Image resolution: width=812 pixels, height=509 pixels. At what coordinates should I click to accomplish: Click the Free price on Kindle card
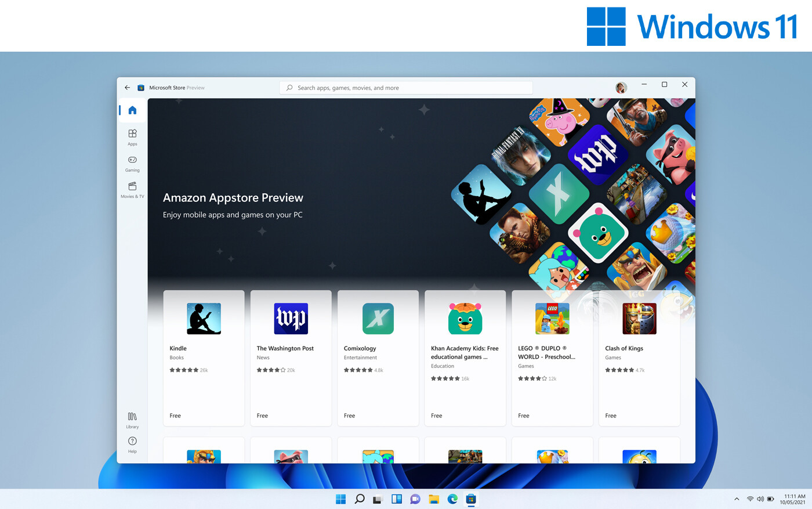tap(175, 416)
